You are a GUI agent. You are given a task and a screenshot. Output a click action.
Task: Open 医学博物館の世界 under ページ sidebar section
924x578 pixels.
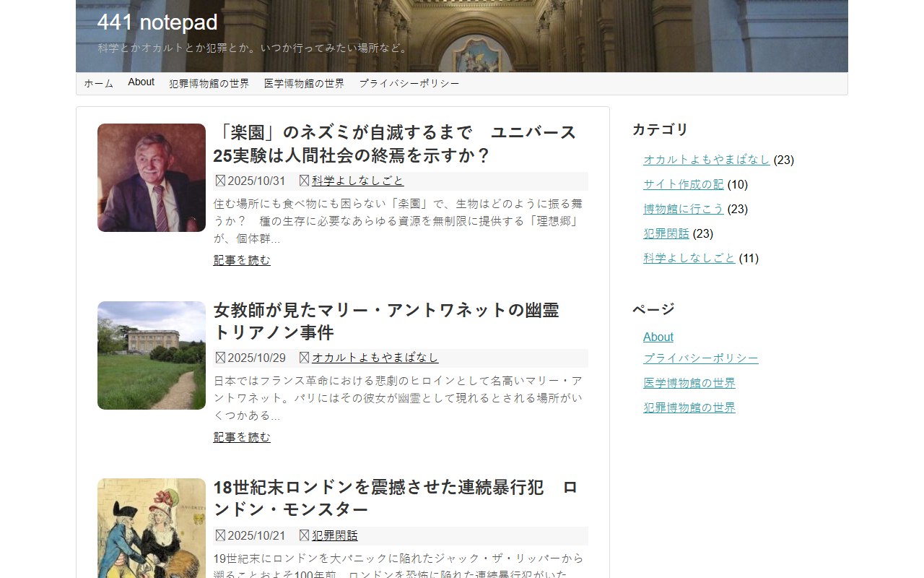click(689, 383)
